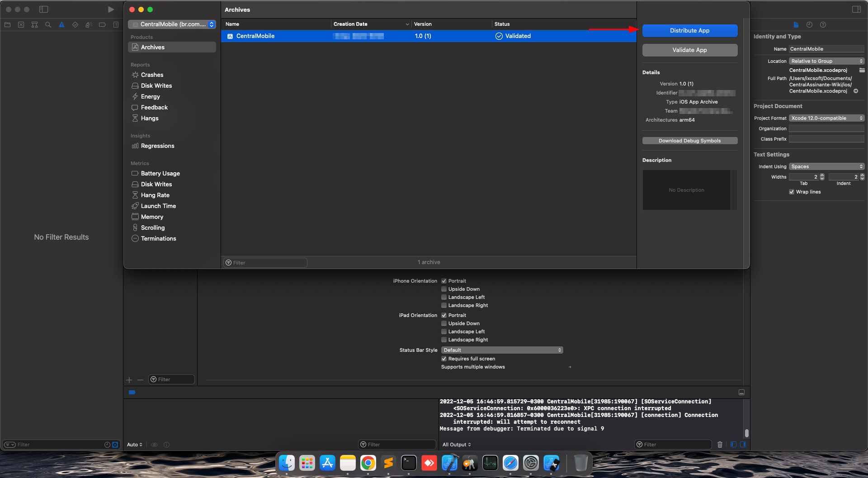Open Terminal from the Dock
This screenshot has height=478, width=868.
click(409, 463)
